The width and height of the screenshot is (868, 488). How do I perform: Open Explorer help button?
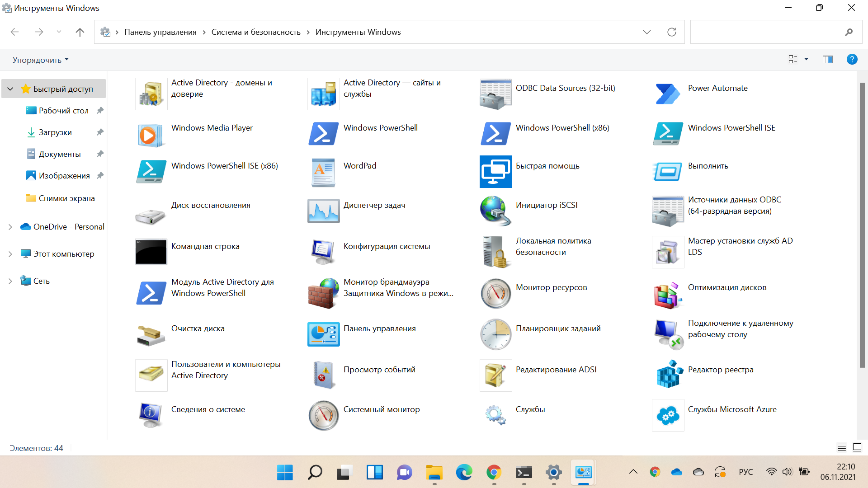(852, 60)
